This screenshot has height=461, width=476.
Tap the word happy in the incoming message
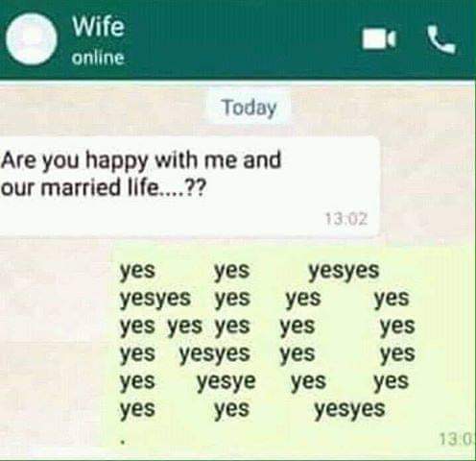point(117,161)
